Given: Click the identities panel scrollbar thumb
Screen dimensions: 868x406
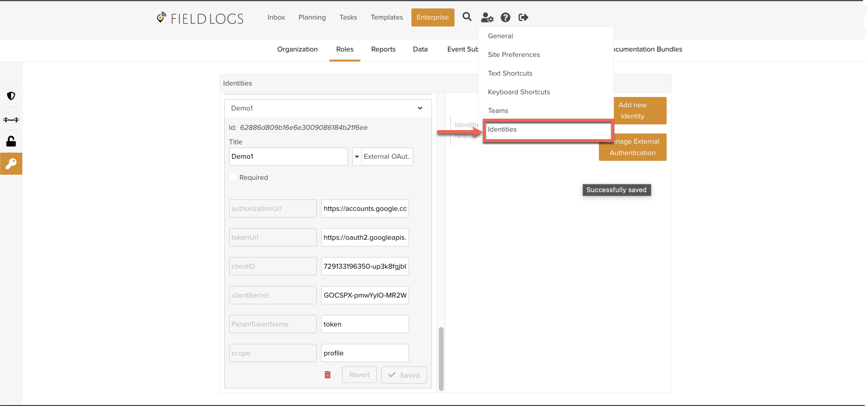Looking at the screenshot, I should [441, 358].
